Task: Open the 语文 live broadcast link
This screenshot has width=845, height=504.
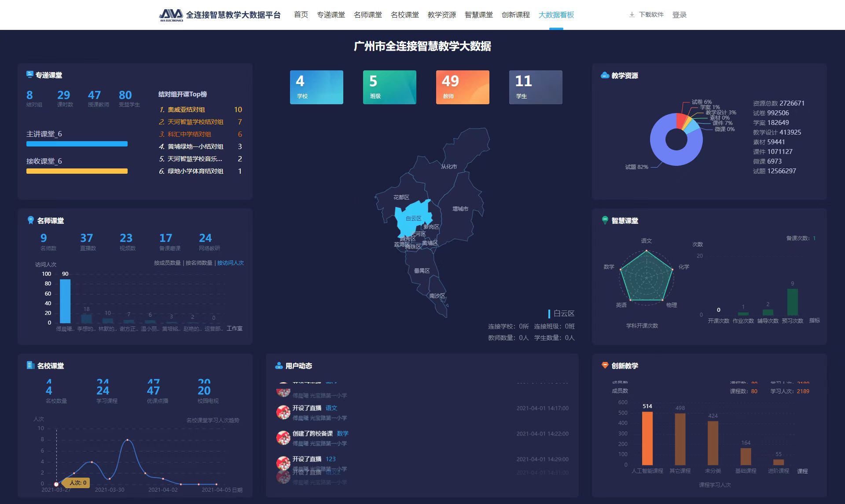Action: (x=331, y=408)
